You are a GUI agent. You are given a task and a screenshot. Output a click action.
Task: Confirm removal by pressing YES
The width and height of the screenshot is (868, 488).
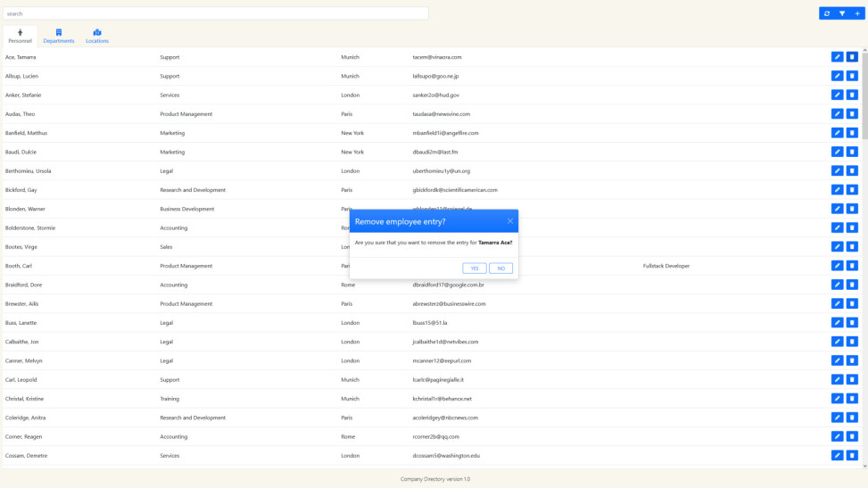475,269
